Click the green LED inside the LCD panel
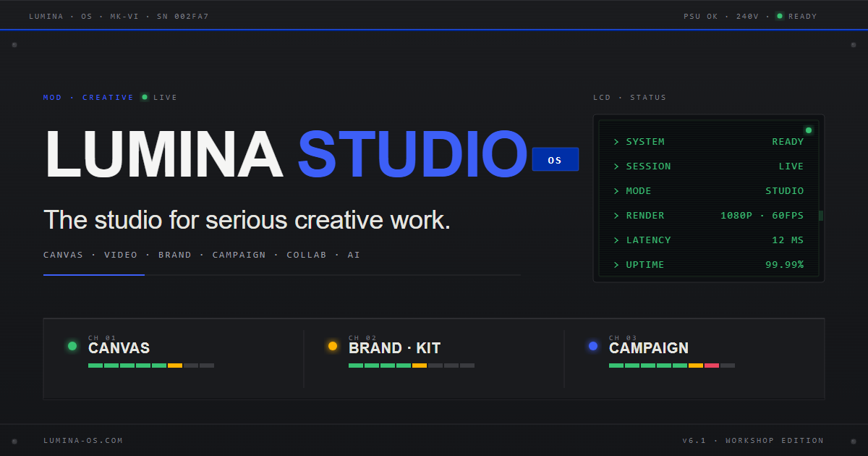This screenshot has height=456, width=868. pyautogui.click(x=809, y=130)
